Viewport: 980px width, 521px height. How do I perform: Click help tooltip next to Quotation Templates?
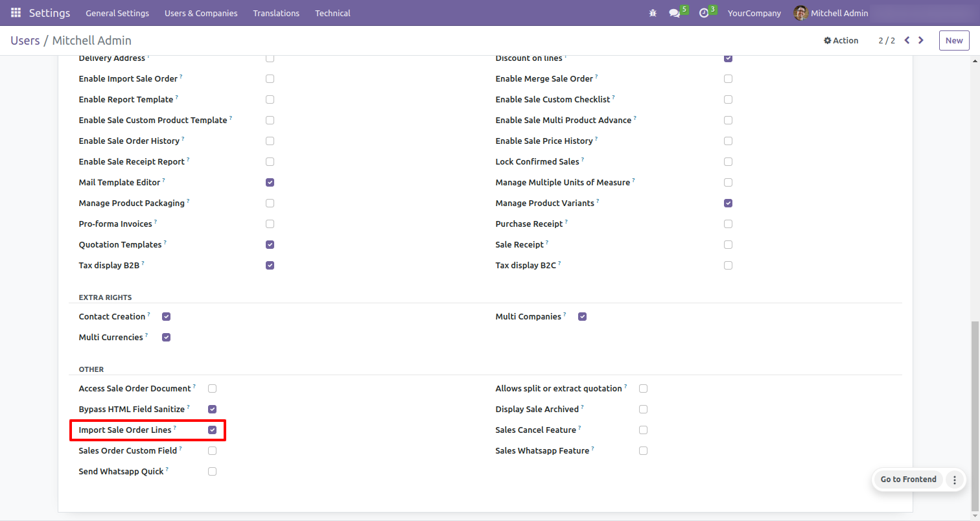point(165,242)
